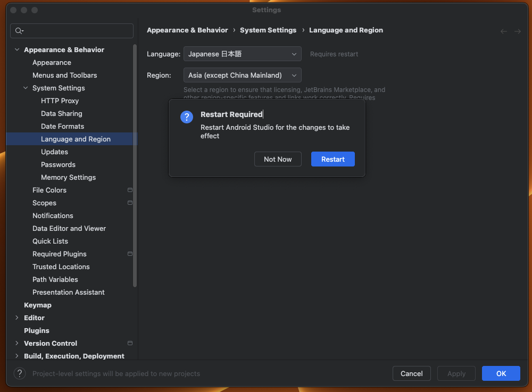The height and width of the screenshot is (392, 532).
Task: Expand the Editor settings section
Action: point(17,318)
